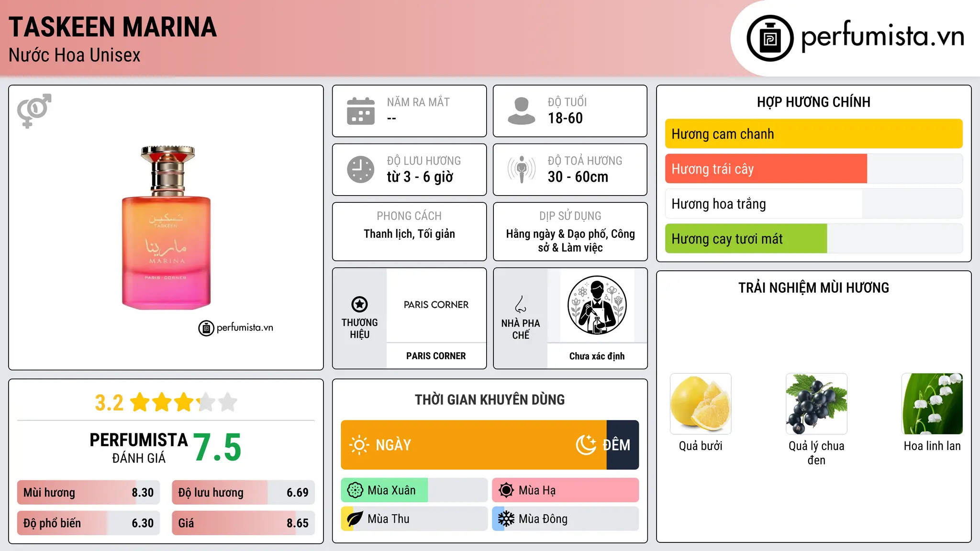
Task: Click the Giá 8.65 score bar
Action: pos(243,523)
